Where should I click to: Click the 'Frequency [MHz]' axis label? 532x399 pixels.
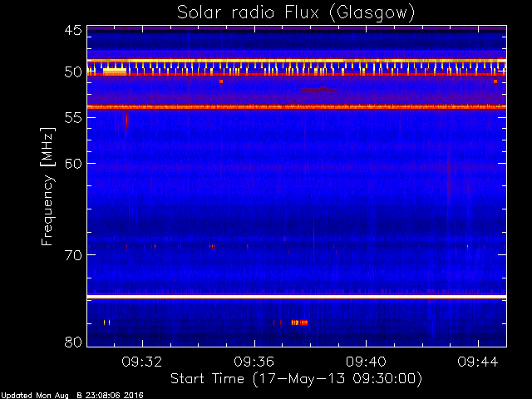click(x=47, y=186)
